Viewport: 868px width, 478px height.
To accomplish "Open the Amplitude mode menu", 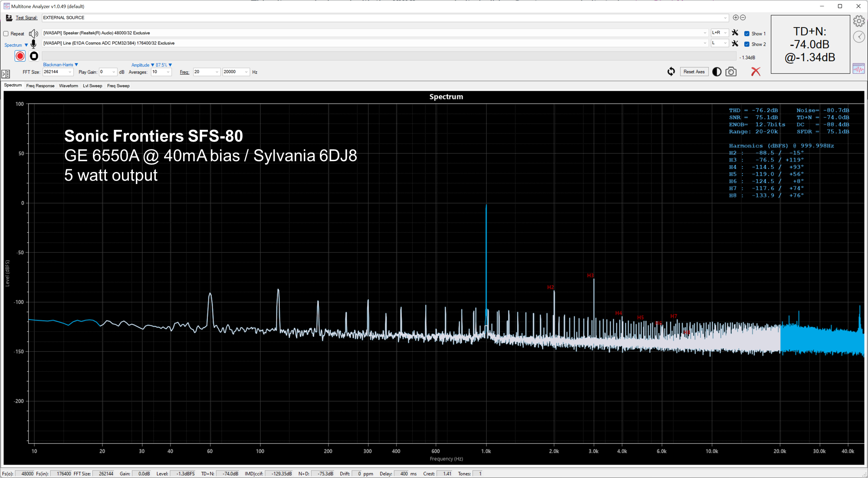I will click(x=142, y=65).
